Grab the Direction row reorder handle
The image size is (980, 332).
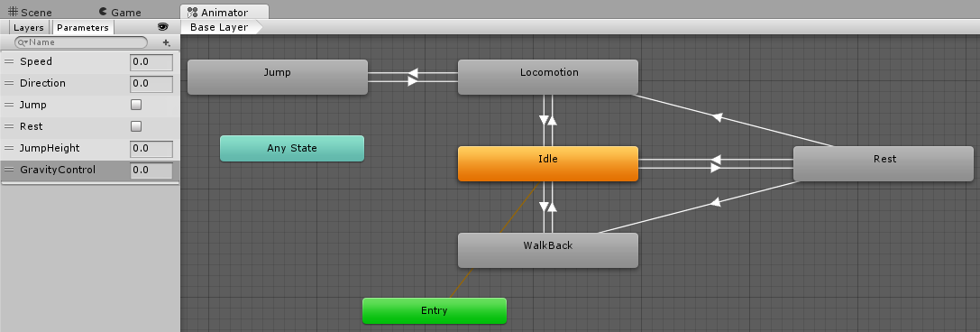[x=9, y=83]
